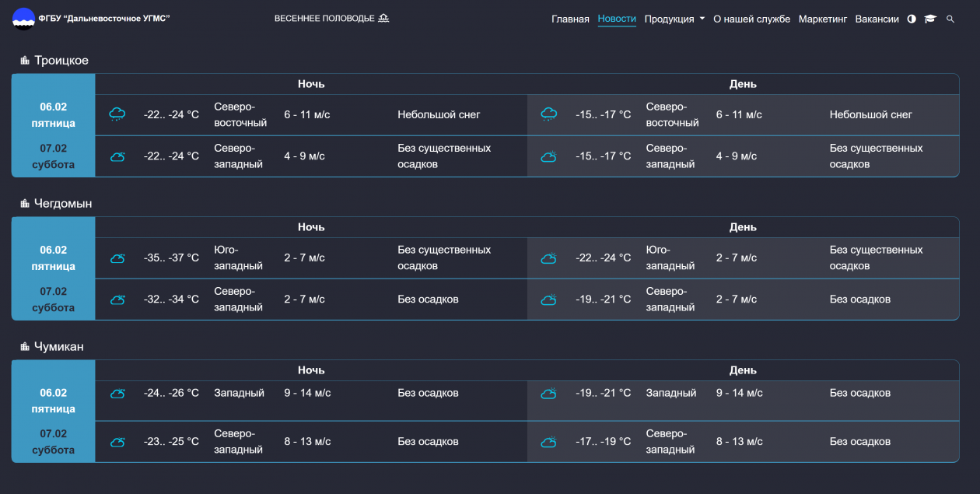This screenshot has width=980, height=494.
Task: Click the ВЕСЕННЕЕ ПОЛОВОДЬЕ link
Action: [324, 18]
